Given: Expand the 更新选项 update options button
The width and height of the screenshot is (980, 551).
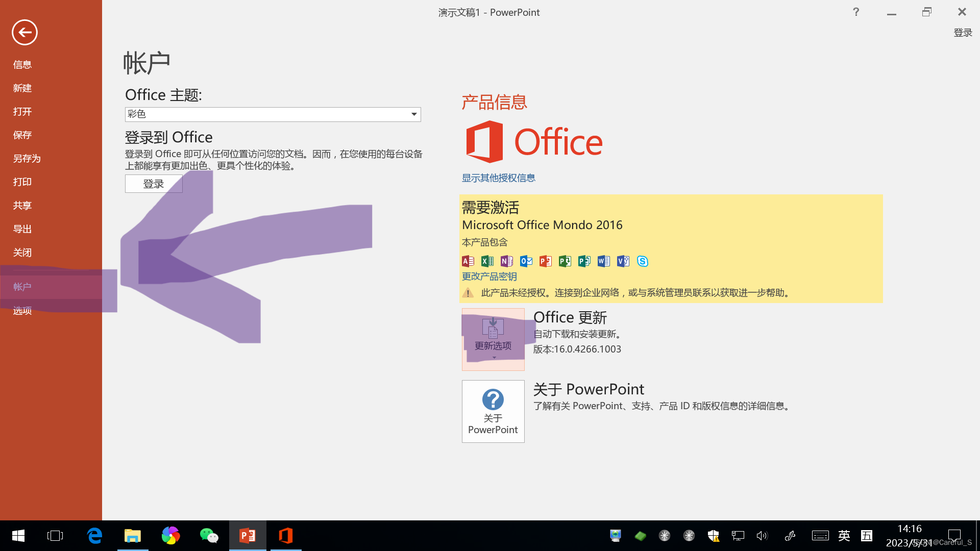Looking at the screenshot, I should (493, 339).
